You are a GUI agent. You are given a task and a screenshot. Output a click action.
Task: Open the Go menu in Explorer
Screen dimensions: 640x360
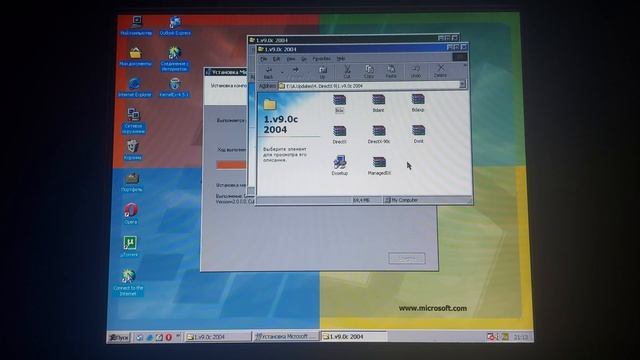[x=304, y=59]
